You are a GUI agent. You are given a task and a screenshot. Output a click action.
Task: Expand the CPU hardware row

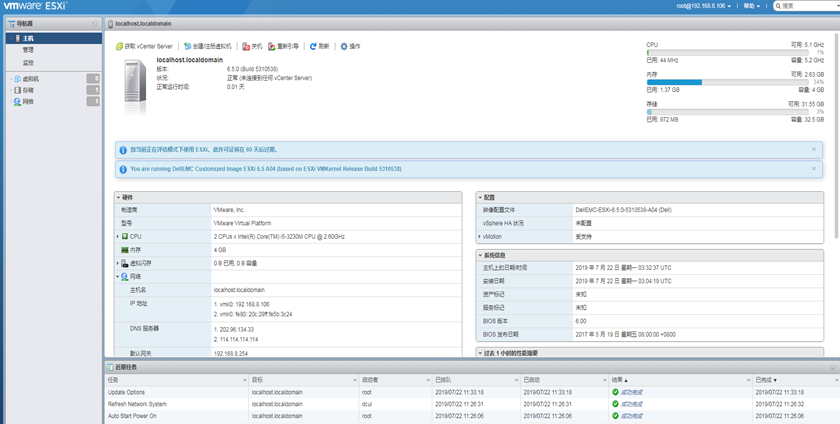point(118,236)
